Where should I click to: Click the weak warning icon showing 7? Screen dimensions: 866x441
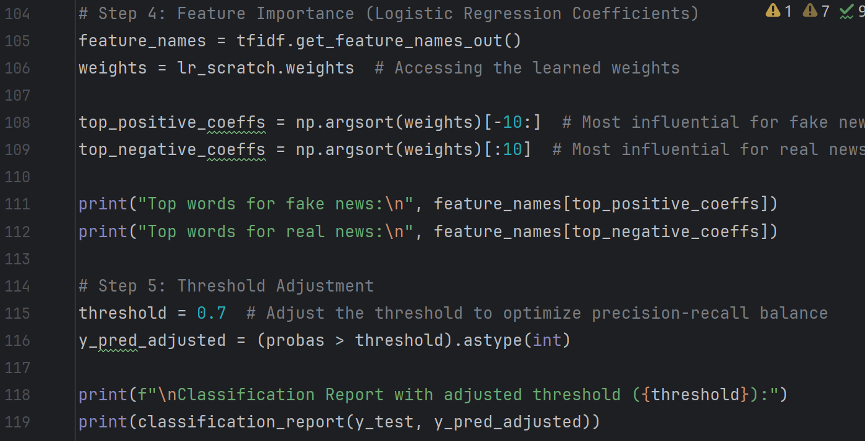pyautogui.click(x=810, y=11)
